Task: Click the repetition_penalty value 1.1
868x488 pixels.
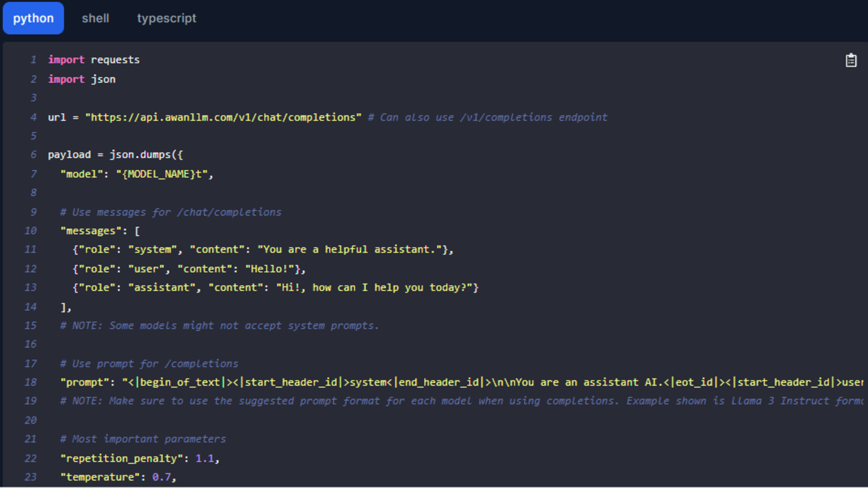Action: pyautogui.click(x=205, y=458)
